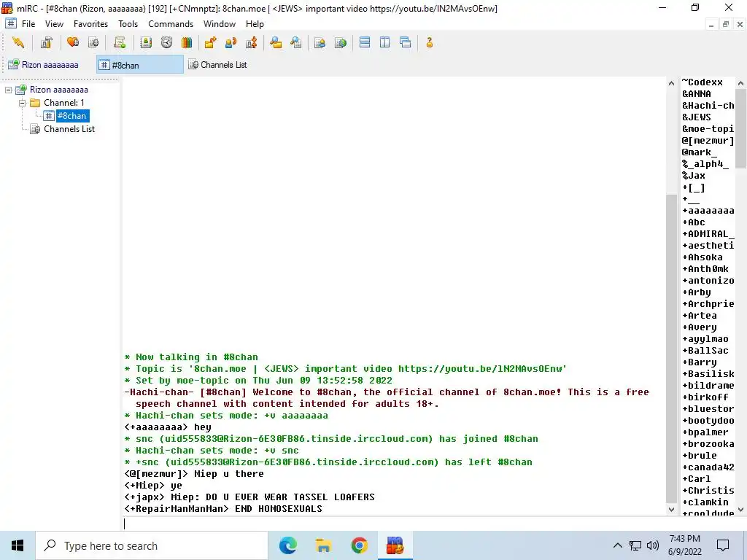The width and height of the screenshot is (747, 560).
Task: Open Google Chrome from taskbar
Action: click(359, 545)
